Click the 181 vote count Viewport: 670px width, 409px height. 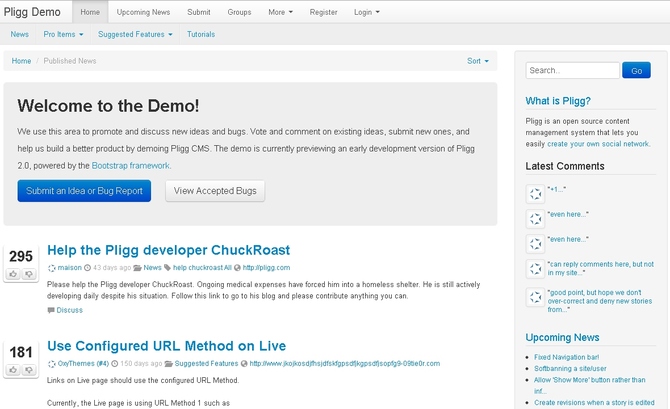click(21, 352)
